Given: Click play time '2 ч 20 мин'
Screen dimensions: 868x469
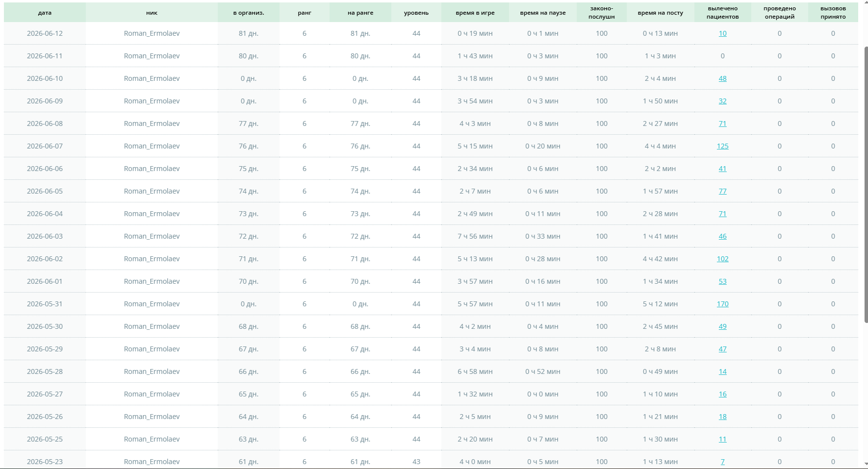Looking at the screenshot, I should pos(475,439).
